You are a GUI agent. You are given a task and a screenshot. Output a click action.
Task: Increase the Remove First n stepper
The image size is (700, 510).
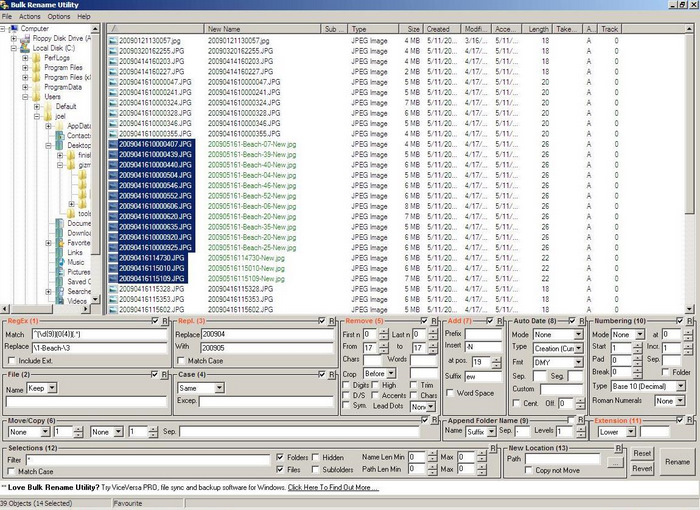384,332
